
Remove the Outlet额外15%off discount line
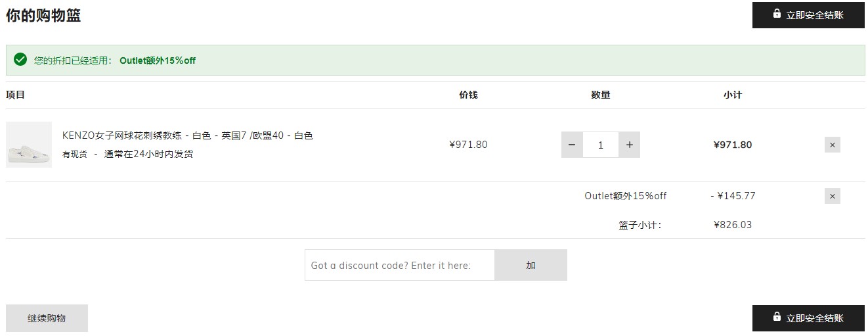tap(833, 196)
